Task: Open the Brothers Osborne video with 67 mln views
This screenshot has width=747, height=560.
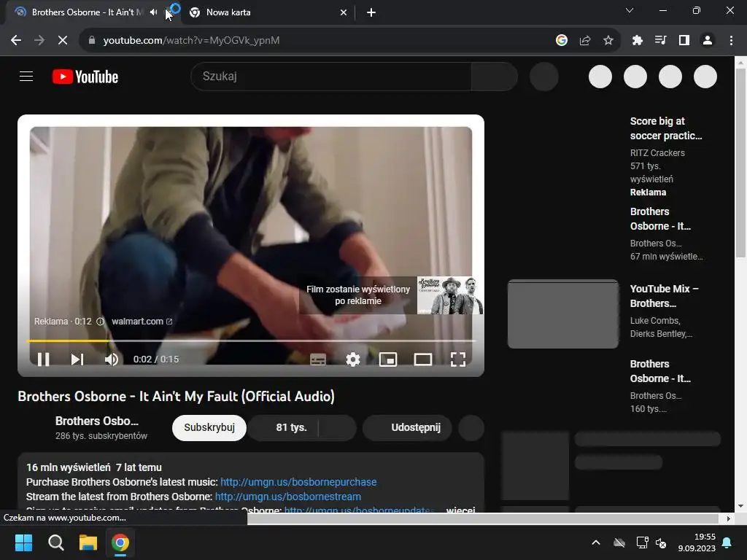Action: pyautogui.click(x=660, y=219)
